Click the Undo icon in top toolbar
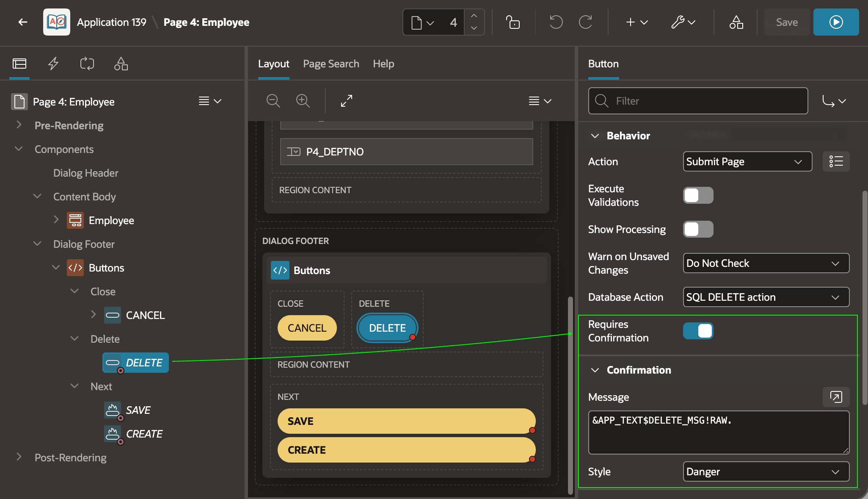The image size is (868, 499). tap(556, 22)
